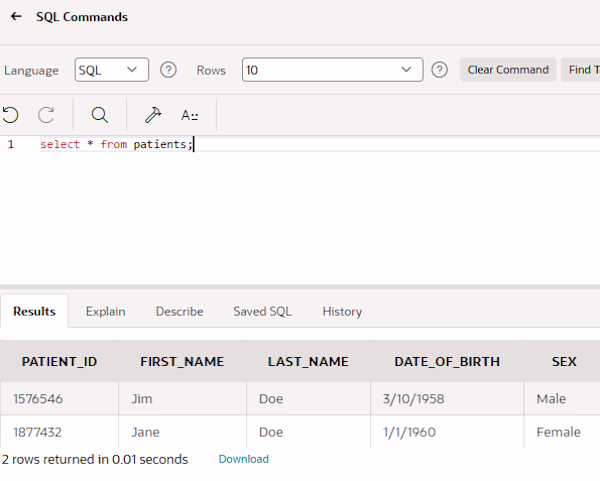Open help icon next to Rows dropdown
Image resolution: width=600 pixels, height=481 pixels.
tap(439, 70)
